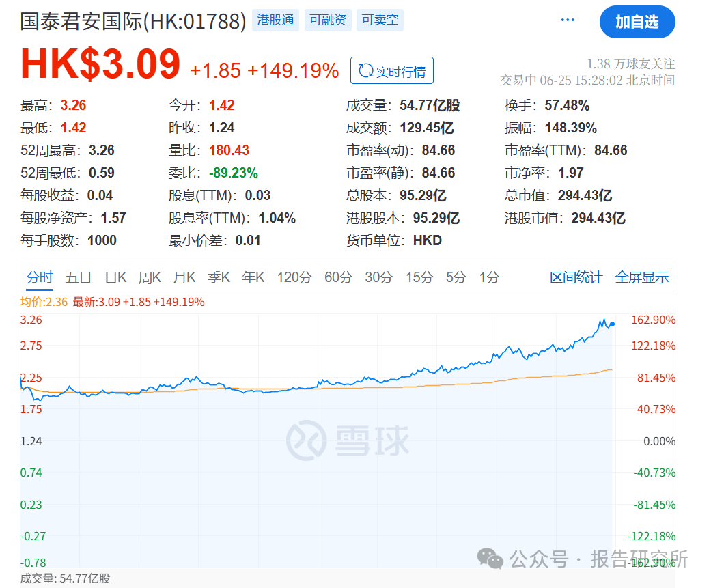This screenshot has height=588, width=711.
Task: Click the 换手 value 57.48%
Action: click(x=567, y=105)
